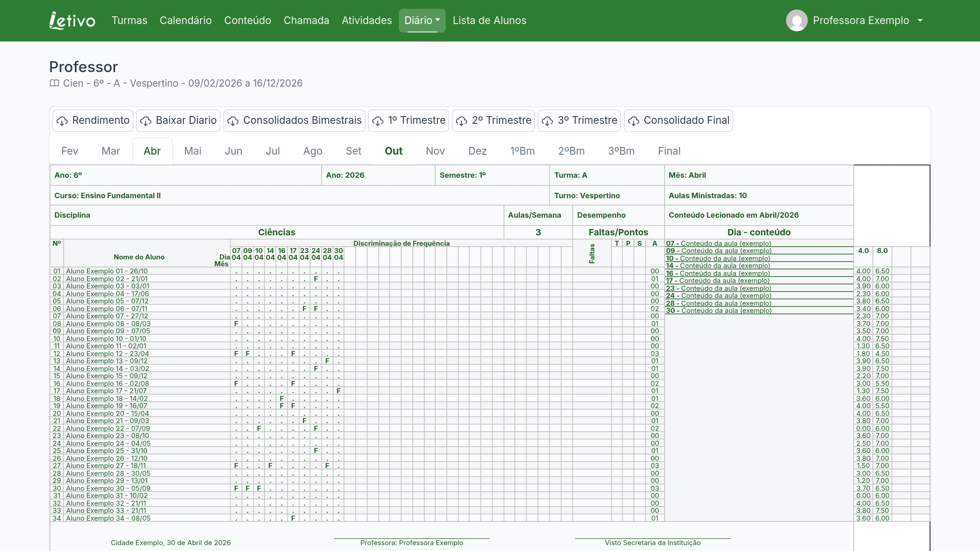Open the Diário dropdown menu
This screenshot has width=980, height=551.
click(x=422, y=20)
